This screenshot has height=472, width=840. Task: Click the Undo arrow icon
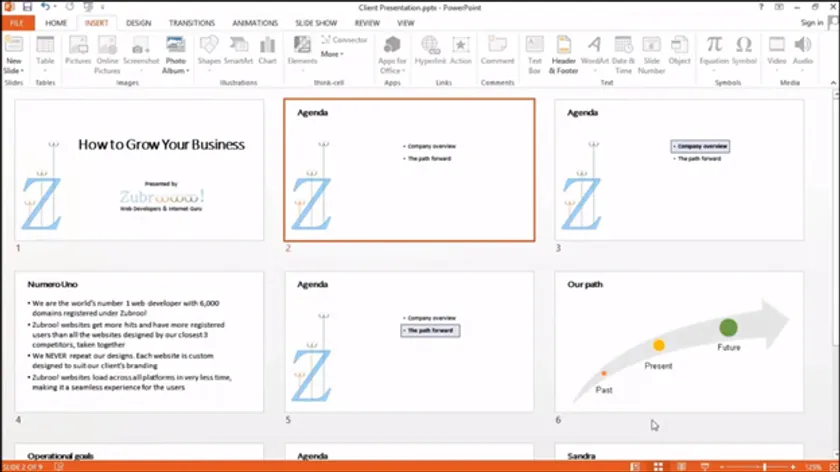pos(45,7)
